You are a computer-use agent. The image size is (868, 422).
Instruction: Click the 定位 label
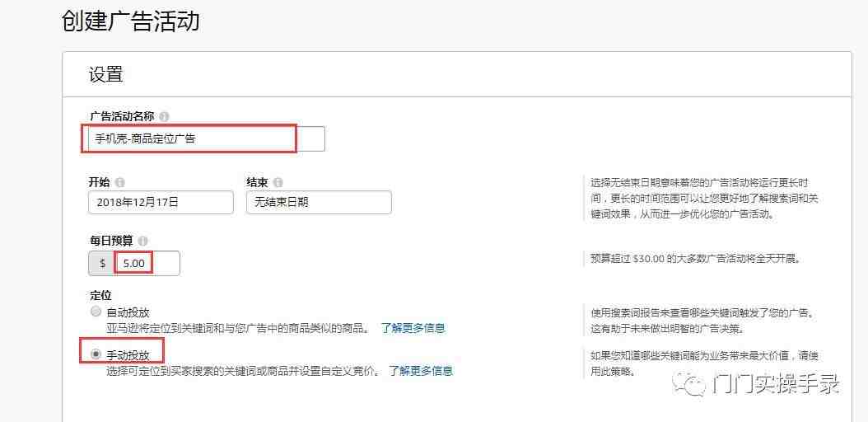click(x=100, y=296)
